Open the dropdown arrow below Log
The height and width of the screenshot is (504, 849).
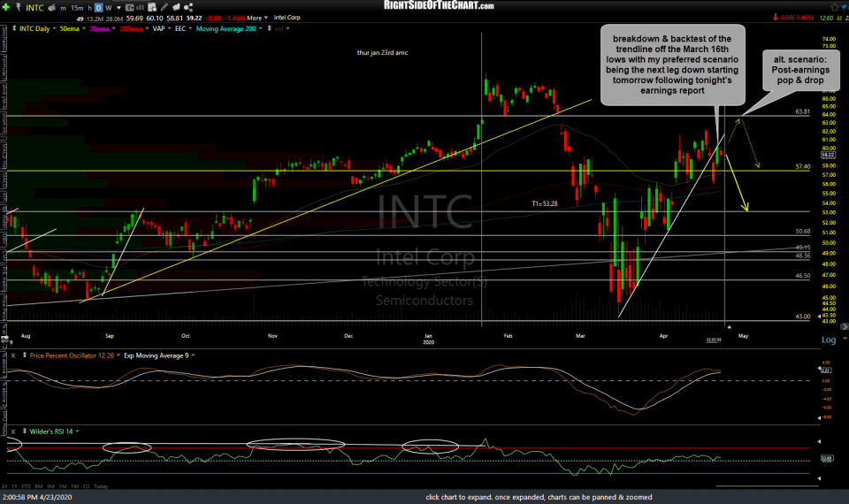click(844, 339)
